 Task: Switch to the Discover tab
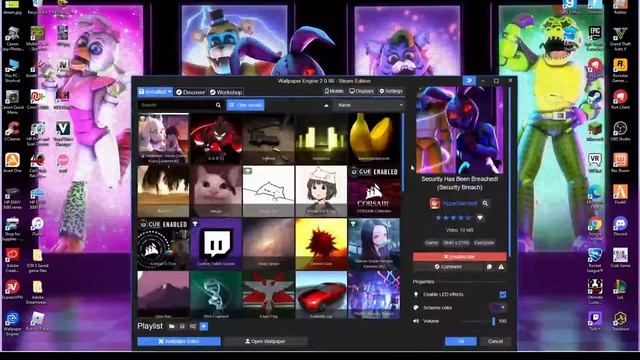[x=191, y=92]
